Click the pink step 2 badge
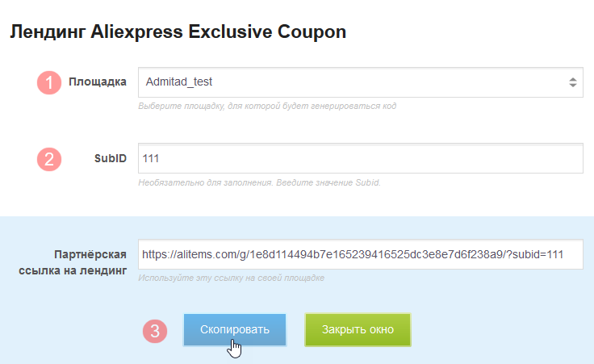 tap(49, 158)
